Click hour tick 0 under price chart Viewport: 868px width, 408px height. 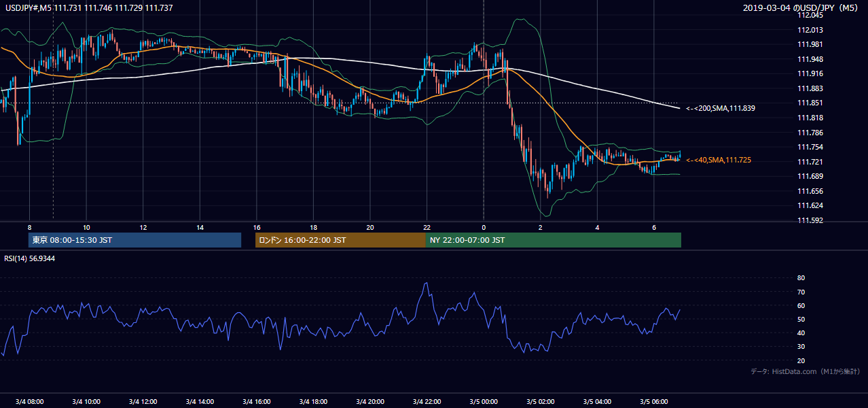484,227
